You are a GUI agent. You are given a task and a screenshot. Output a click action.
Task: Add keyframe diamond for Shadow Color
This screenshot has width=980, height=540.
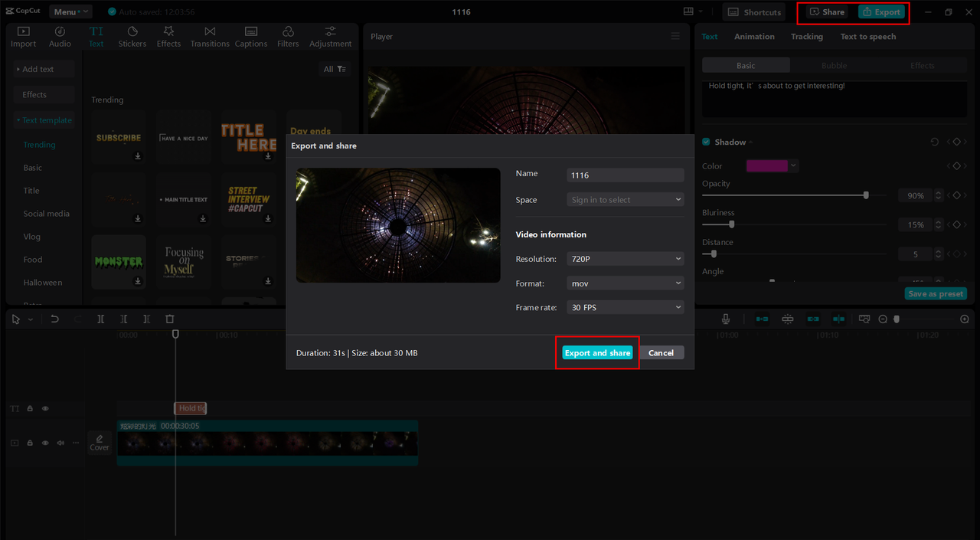[x=956, y=166]
